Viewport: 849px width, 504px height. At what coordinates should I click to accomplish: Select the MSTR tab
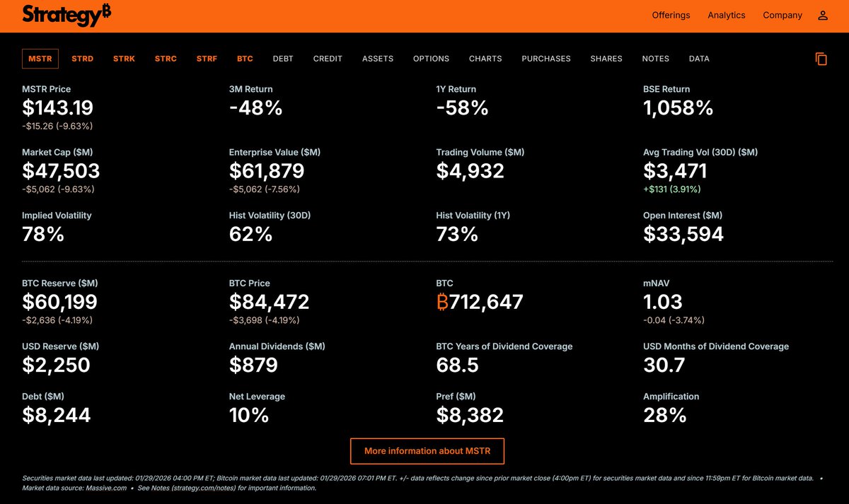40,59
